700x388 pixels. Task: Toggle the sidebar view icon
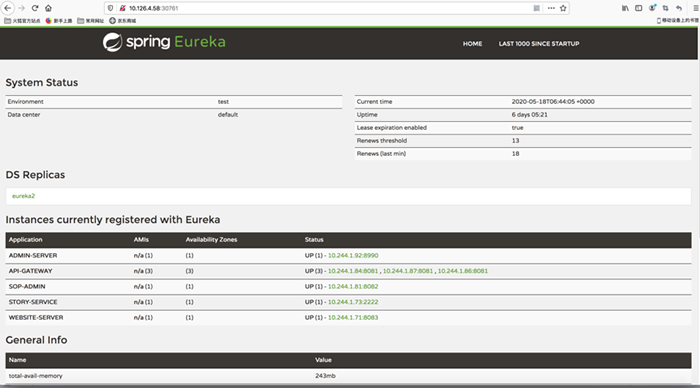click(x=638, y=8)
